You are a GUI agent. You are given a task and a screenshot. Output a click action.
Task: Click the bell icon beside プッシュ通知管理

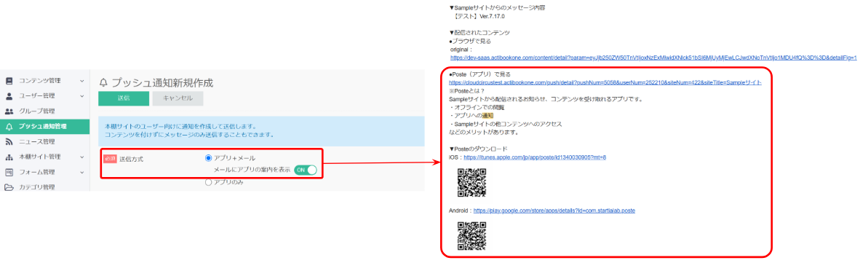pyautogui.click(x=9, y=127)
